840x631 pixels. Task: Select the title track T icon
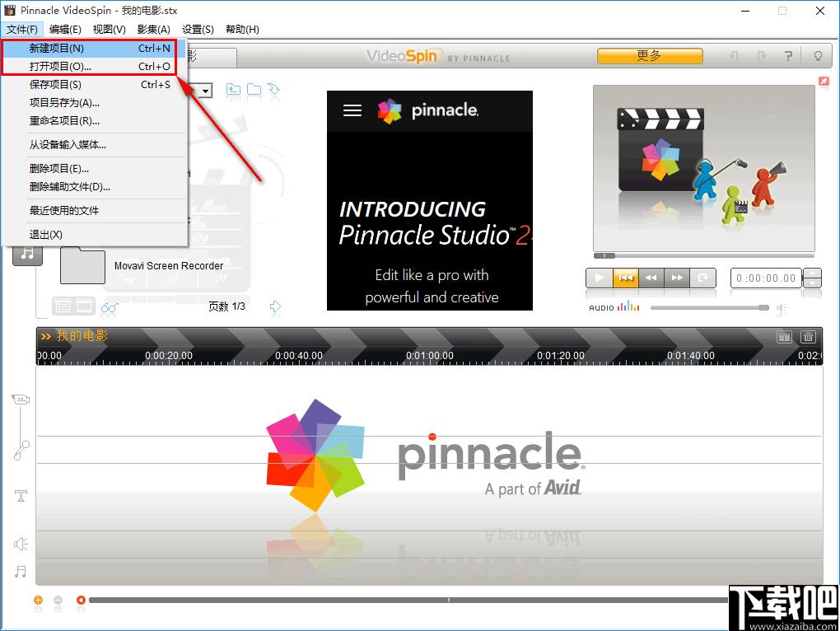21,495
